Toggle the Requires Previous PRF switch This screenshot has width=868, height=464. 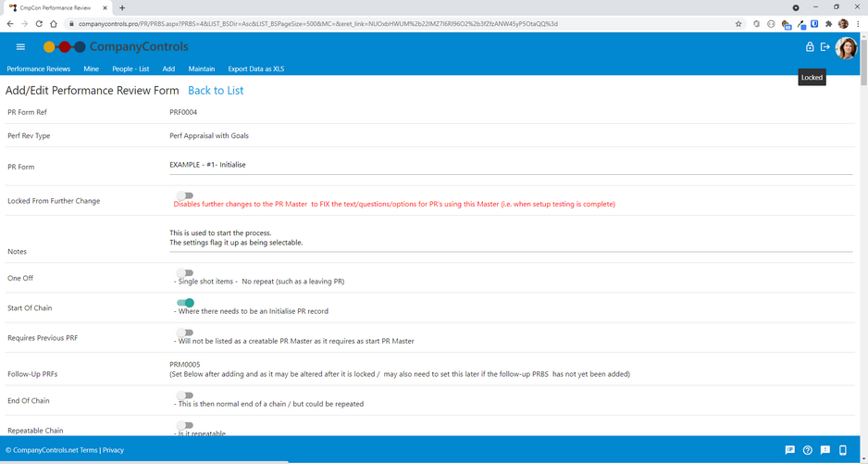185,332
